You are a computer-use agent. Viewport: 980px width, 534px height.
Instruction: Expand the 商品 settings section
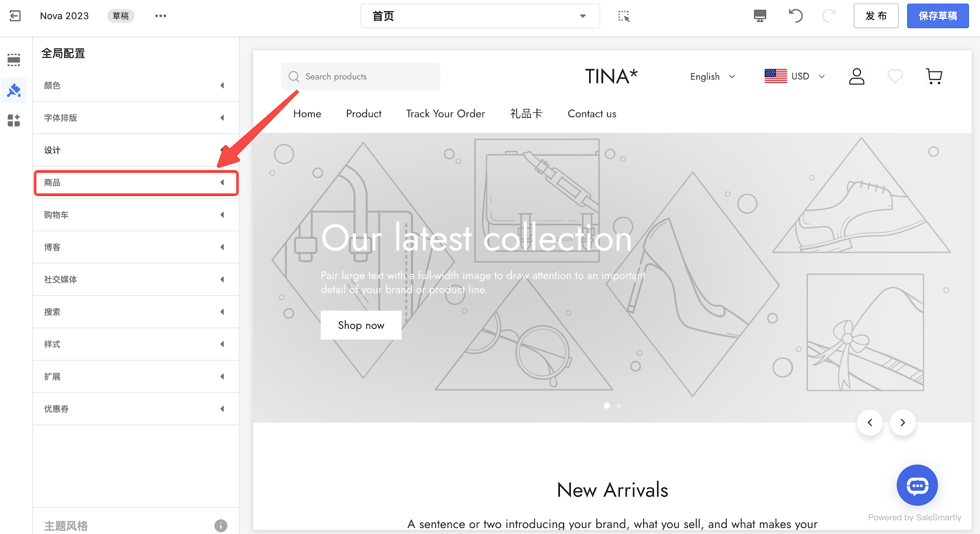pos(136,182)
